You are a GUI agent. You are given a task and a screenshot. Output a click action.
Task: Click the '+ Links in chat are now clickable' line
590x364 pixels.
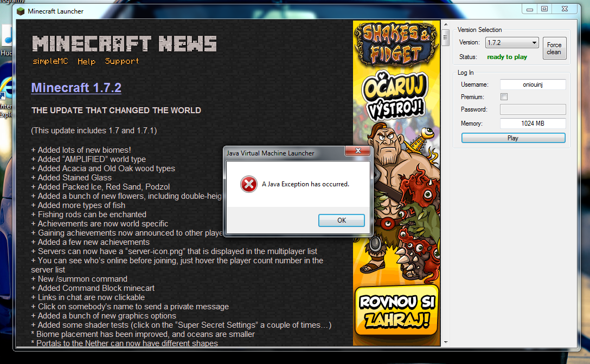88,297
